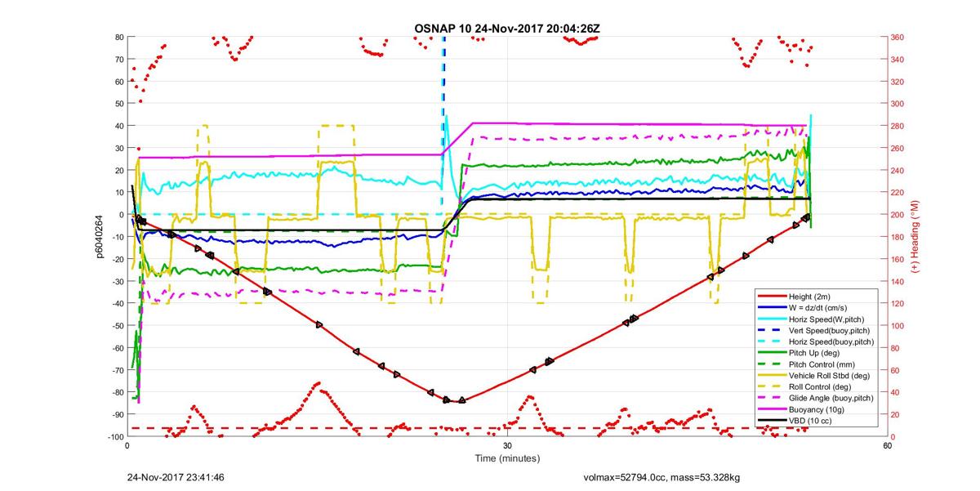Click the plot title "OSNAP 10 24-Nov-2017 20:04:26Z"
Viewport: 980px width, 491px height.
(x=507, y=29)
